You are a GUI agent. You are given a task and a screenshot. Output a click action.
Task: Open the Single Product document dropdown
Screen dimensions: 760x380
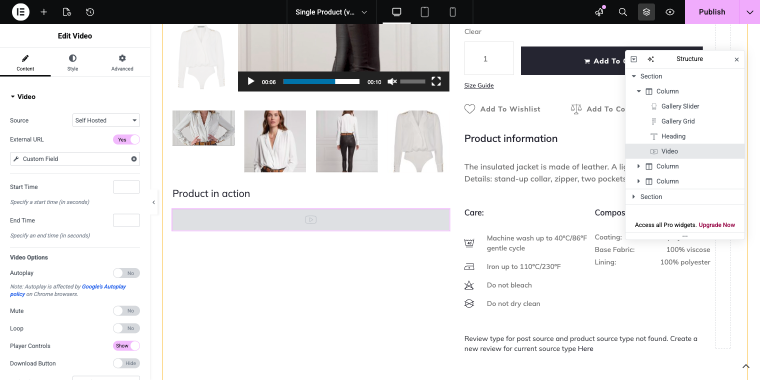point(332,12)
